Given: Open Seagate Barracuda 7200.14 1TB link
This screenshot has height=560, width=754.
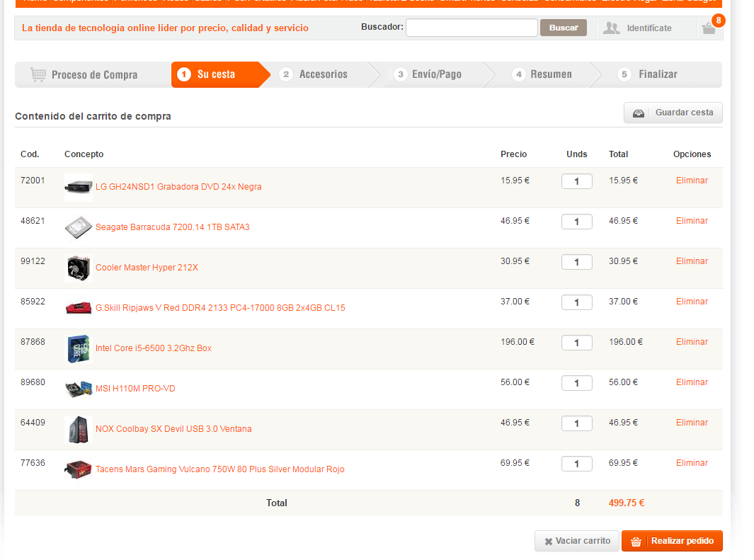Looking at the screenshot, I should (173, 227).
